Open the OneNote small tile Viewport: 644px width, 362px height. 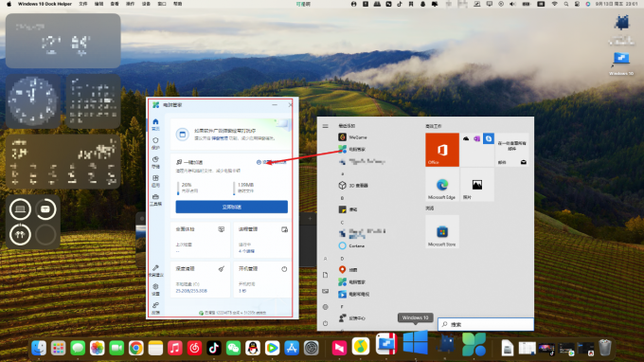pyautogui.click(x=476, y=139)
